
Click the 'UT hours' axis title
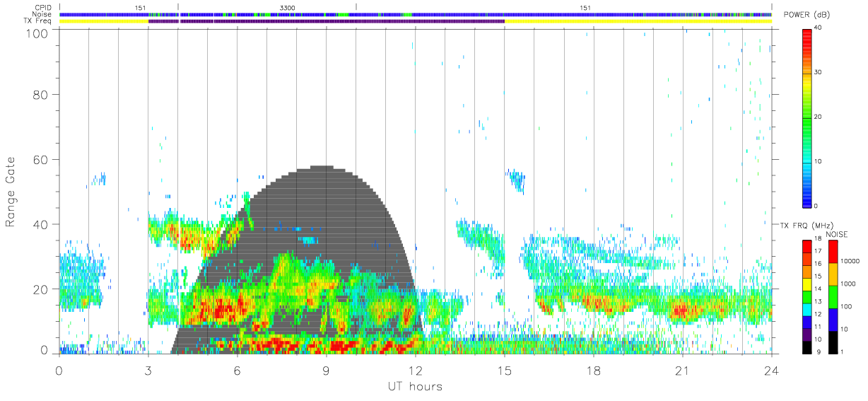(414, 386)
